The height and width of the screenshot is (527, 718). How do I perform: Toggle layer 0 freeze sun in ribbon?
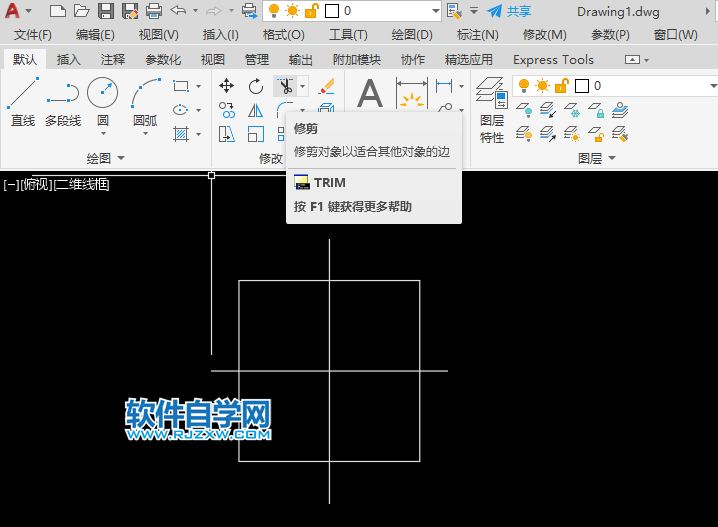click(543, 86)
